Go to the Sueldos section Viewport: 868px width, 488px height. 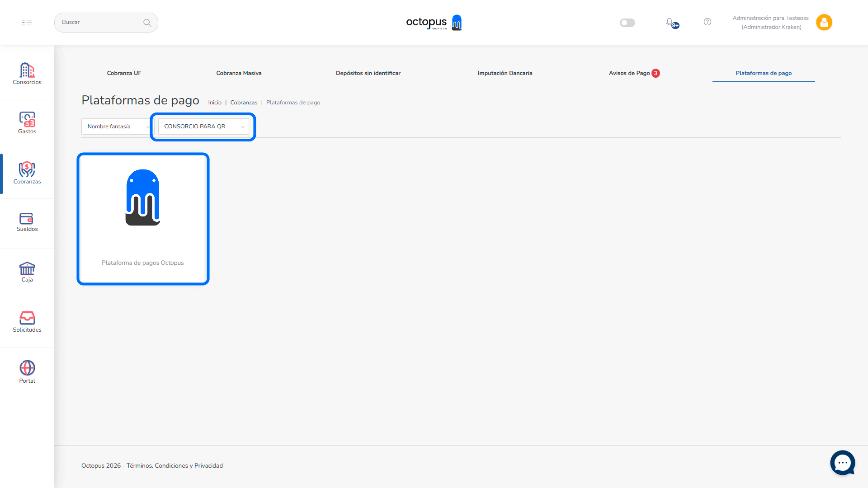27,222
